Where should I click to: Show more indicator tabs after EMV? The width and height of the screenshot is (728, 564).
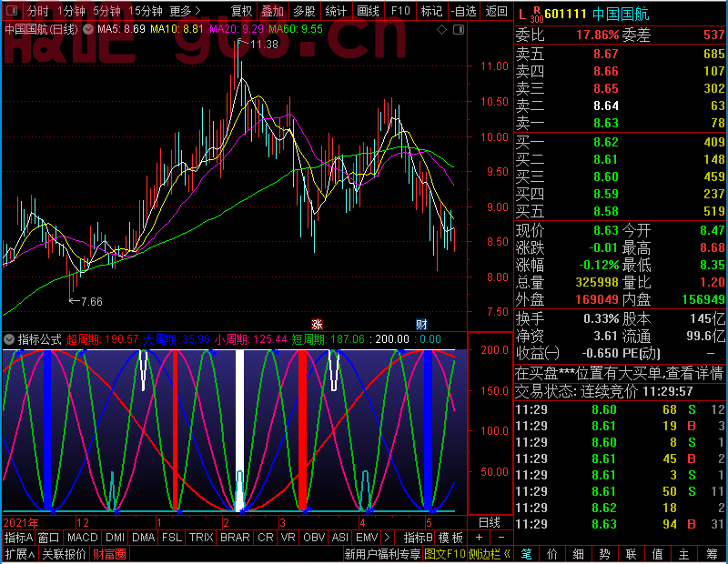[387, 538]
